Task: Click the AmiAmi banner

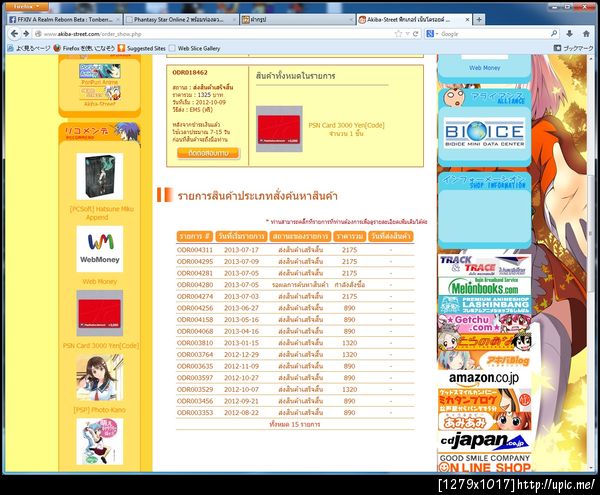Action: tap(484, 421)
